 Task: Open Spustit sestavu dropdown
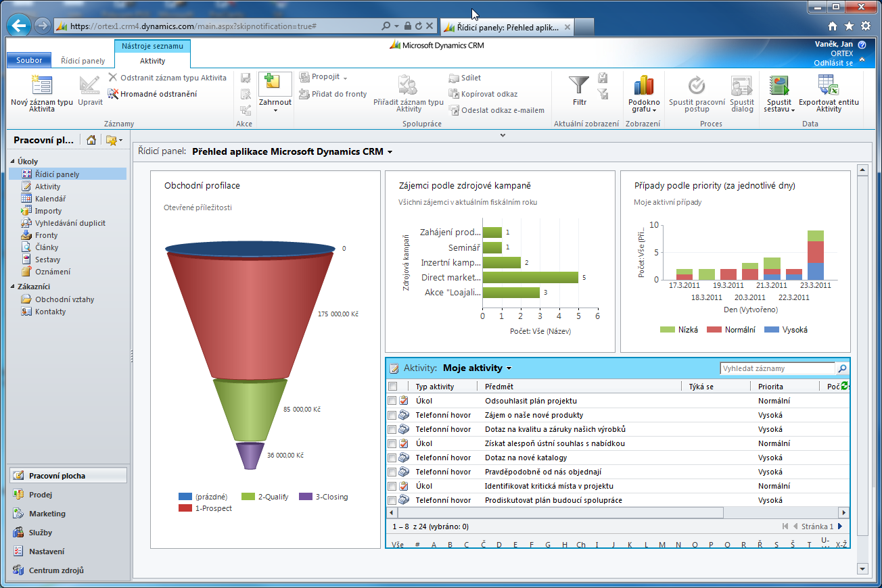click(x=780, y=93)
